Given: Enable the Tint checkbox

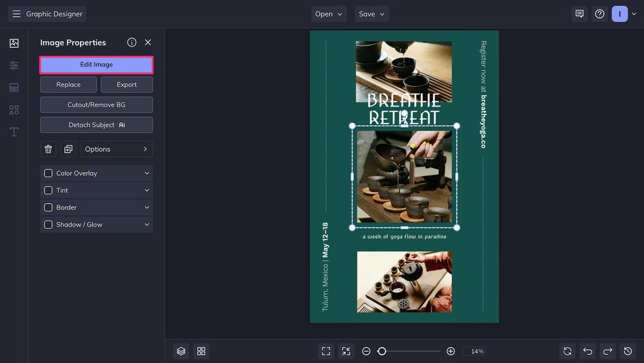Looking at the screenshot, I should (x=48, y=190).
